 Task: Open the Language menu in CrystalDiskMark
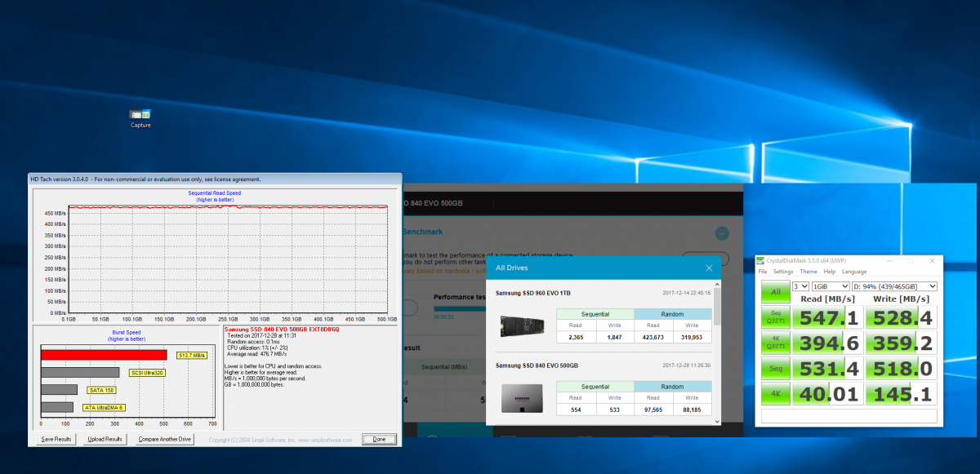click(854, 272)
